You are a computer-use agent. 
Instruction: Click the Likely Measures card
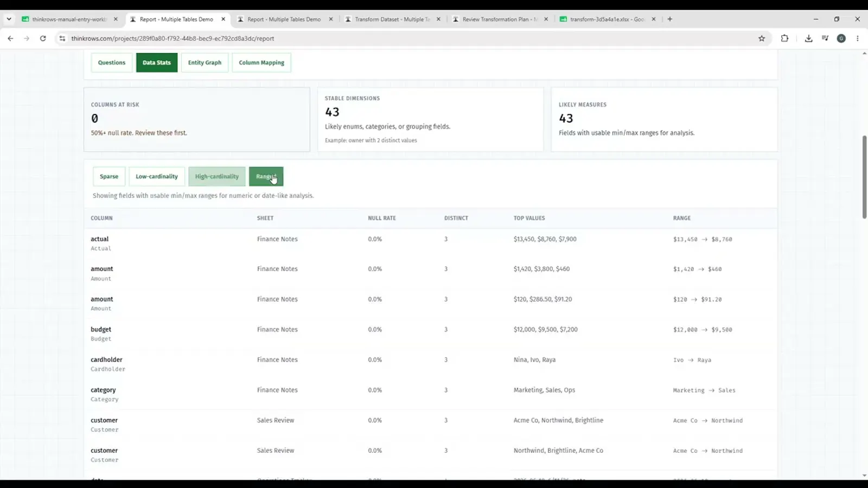point(664,119)
